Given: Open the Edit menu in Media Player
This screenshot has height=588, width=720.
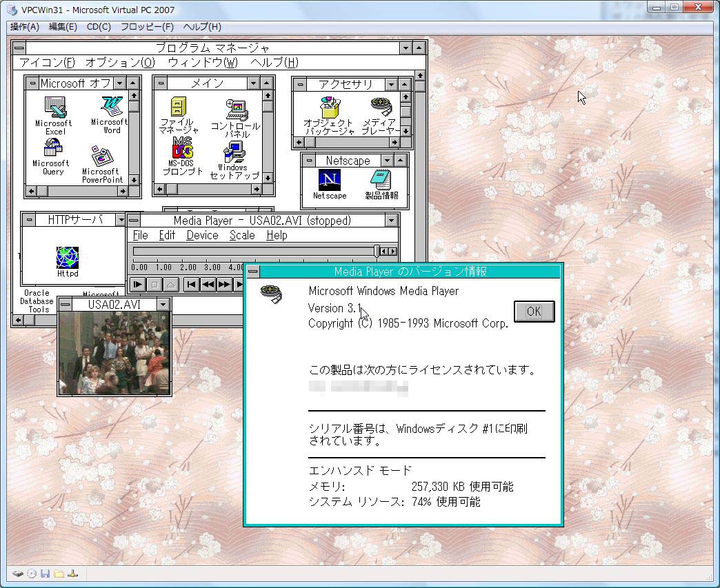Looking at the screenshot, I should click(167, 236).
